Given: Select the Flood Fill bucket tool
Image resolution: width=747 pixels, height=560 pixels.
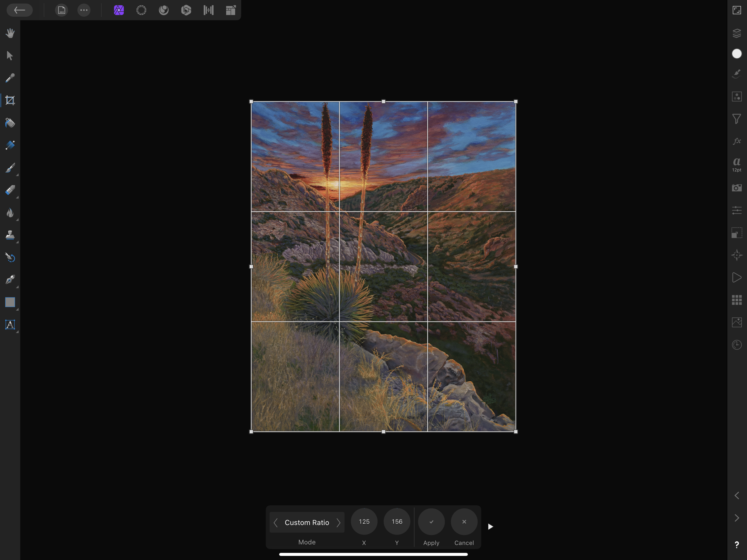Looking at the screenshot, I should point(10,123).
